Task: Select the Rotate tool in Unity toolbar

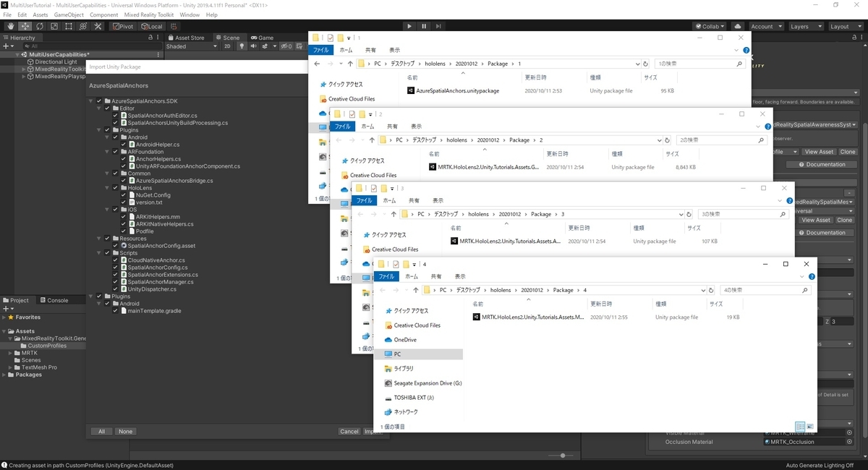Action: click(40, 26)
